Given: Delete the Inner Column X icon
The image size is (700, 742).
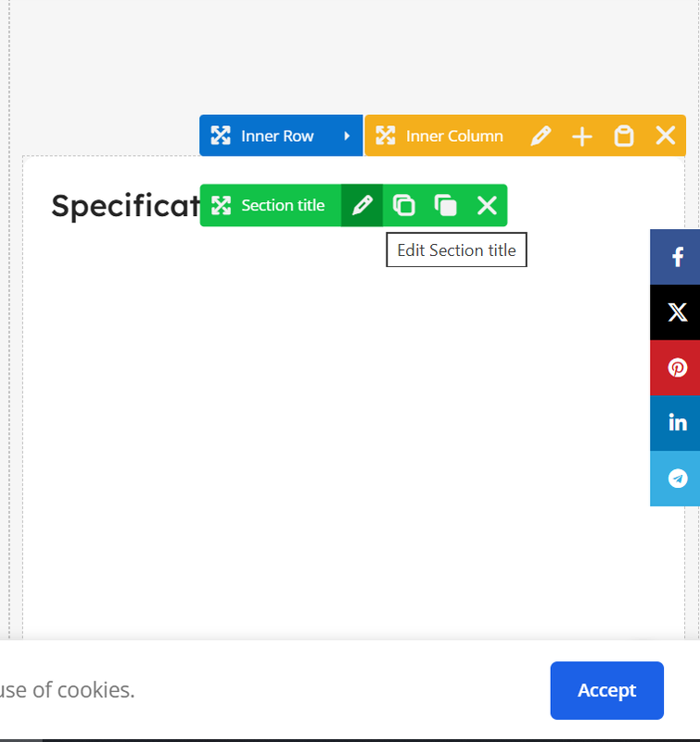Looking at the screenshot, I should coord(666,135).
